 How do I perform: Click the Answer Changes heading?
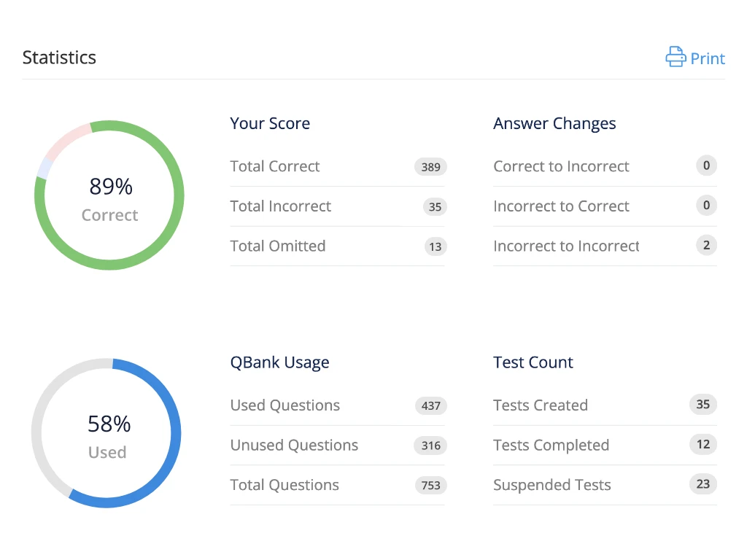pyautogui.click(x=554, y=124)
